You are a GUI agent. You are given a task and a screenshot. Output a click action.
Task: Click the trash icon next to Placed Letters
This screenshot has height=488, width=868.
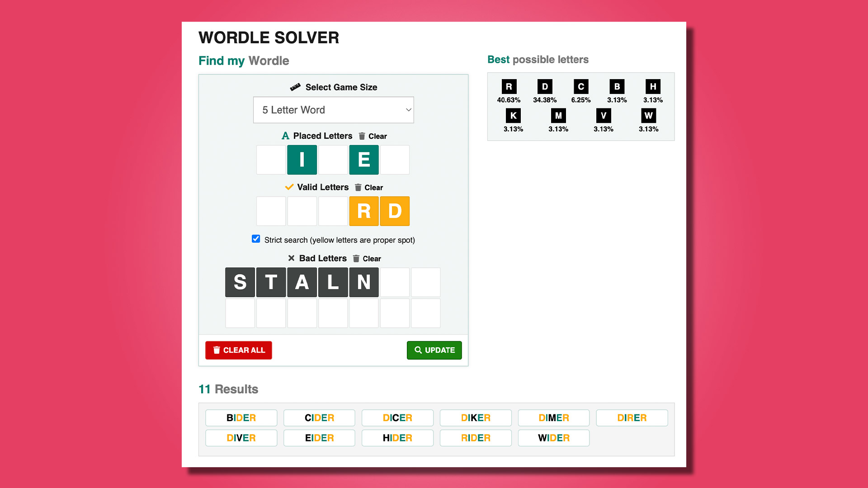(x=362, y=136)
